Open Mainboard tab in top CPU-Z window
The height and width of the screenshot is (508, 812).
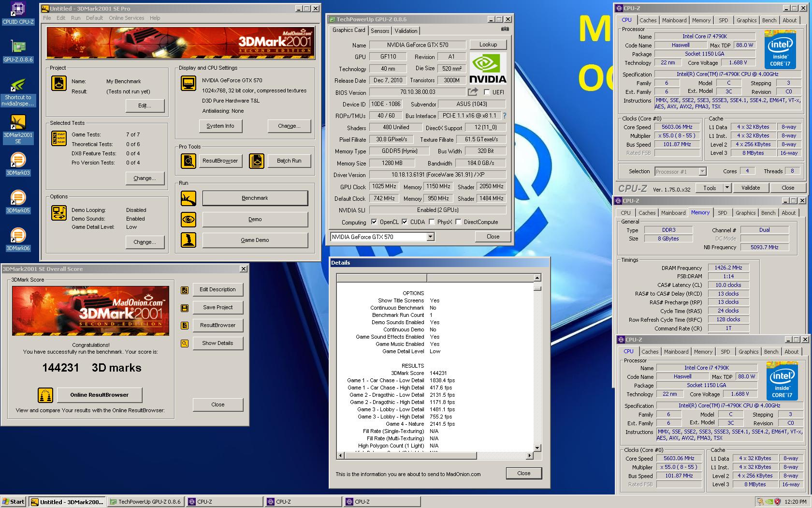pyautogui.click(x=674, y=20)
